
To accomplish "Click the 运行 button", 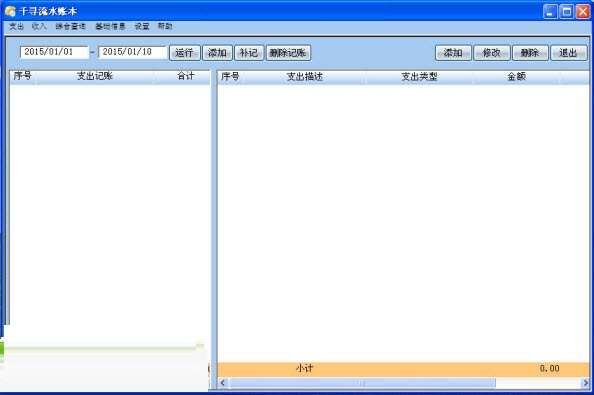I will 184,53.
